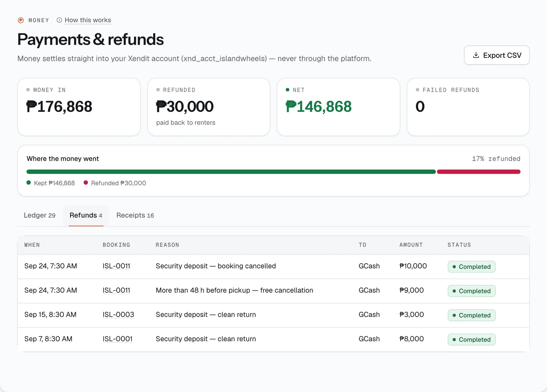This screenshot has width=547, height=392.
Task: Click the Money In ₱176,868 card
Action: (x=79, y=107)
